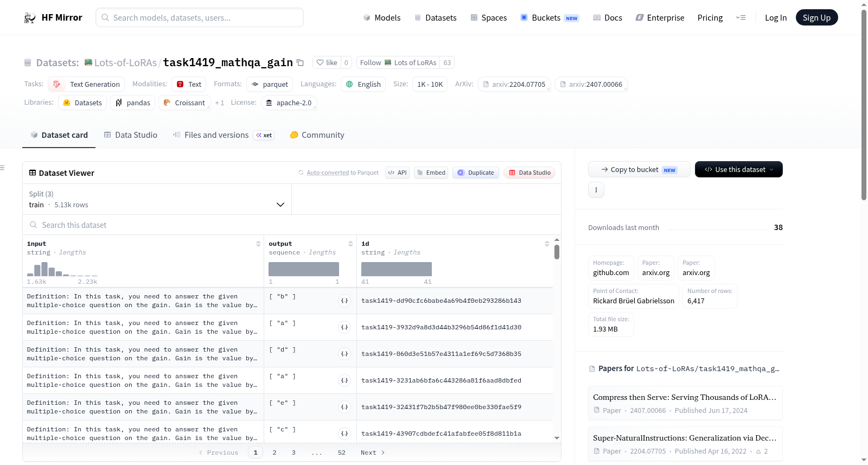Image resolution: width=868 pixels, height=465 pixels.
Task: Open the Docs menu
Action: coord(607,18)
